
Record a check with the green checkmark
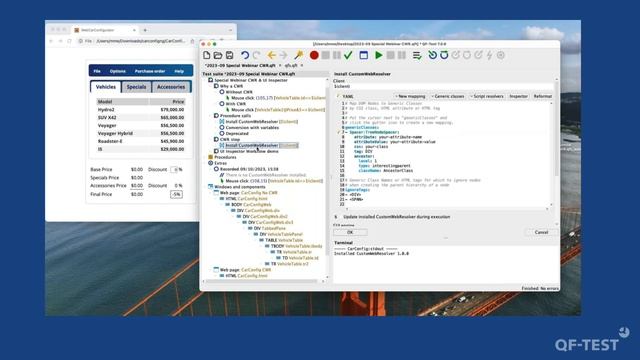point(348,55)
